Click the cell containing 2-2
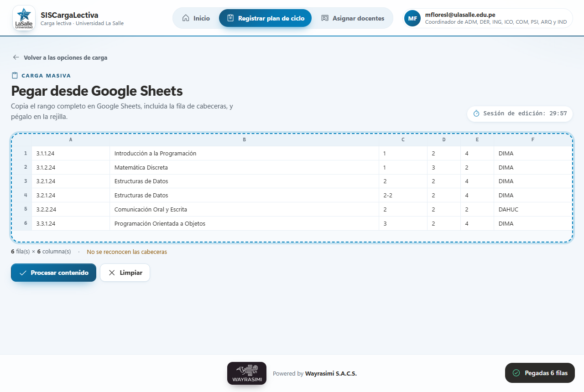The width and height of the screenshot is (584, 392). point(403,196)
